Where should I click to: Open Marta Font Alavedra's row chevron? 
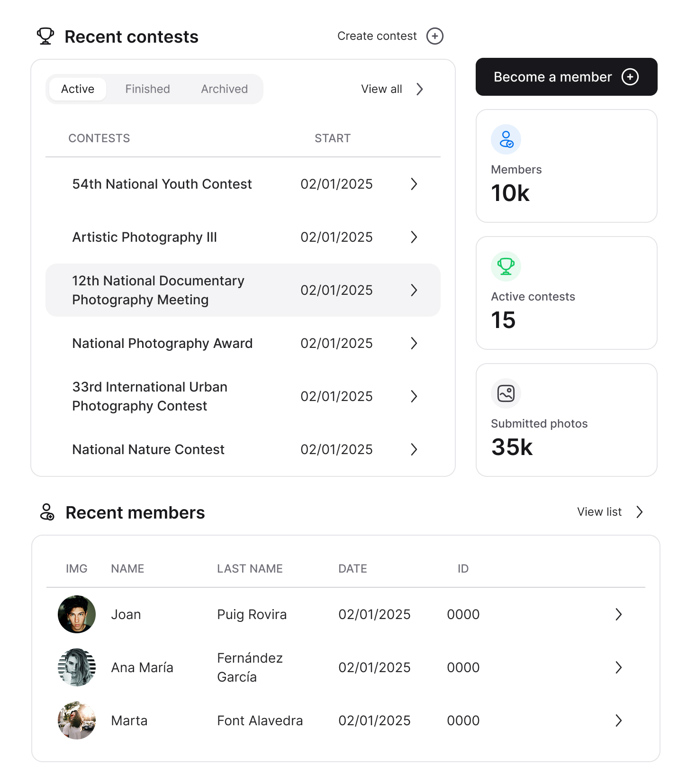(x=618, y=720)
